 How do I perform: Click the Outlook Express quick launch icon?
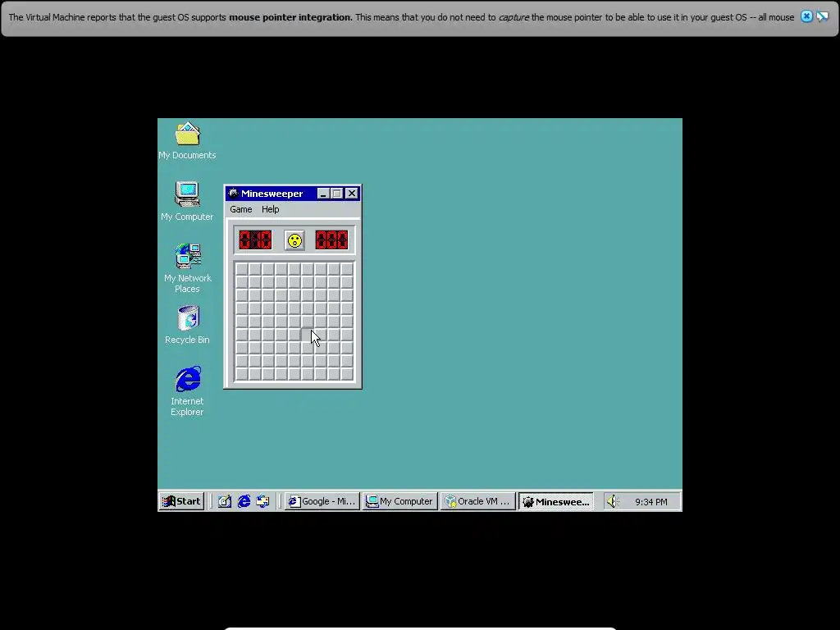point(263,501)
